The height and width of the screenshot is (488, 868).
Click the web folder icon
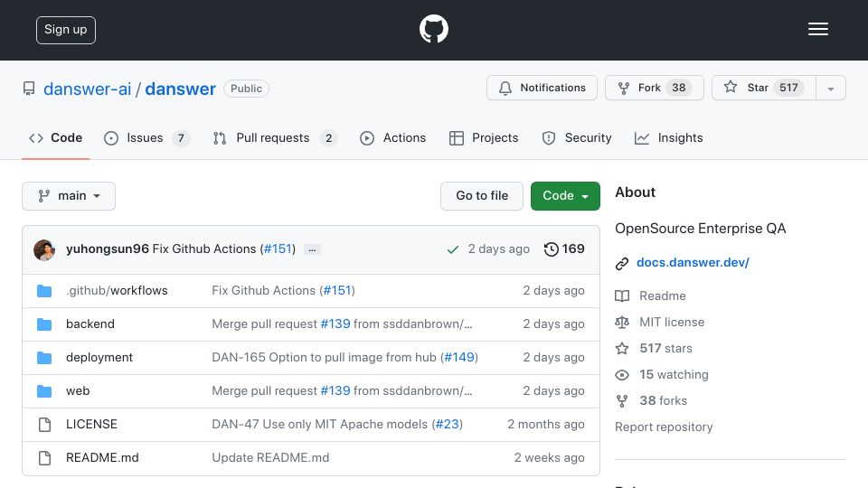point(44,391)
